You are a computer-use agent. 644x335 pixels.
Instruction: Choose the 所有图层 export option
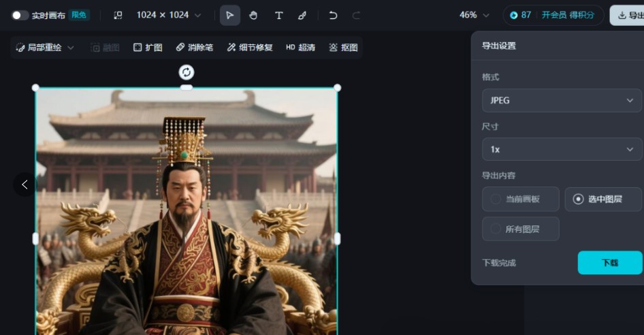(x=521, y=229)
